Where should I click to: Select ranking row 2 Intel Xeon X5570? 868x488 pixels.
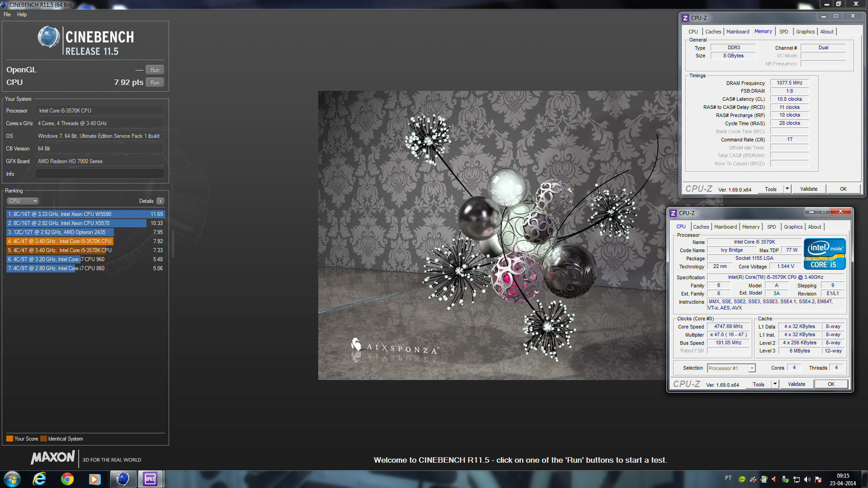(85, 223)
